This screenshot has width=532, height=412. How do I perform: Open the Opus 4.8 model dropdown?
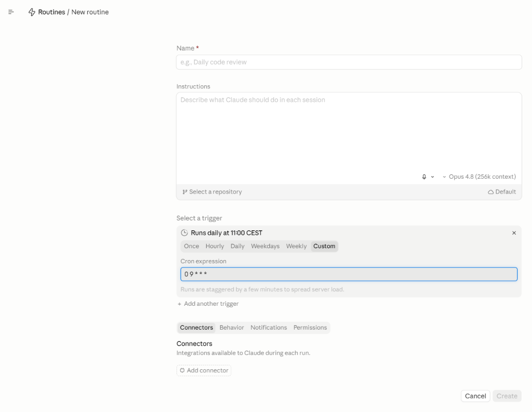tap(479, 177)
